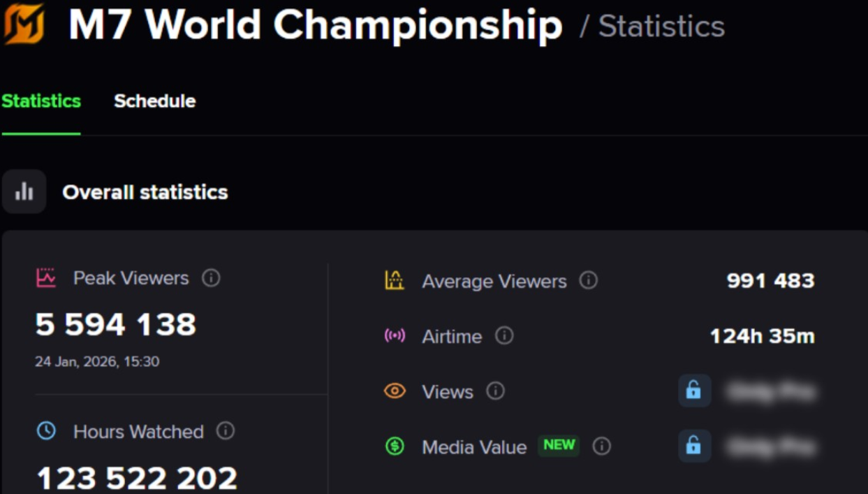Viewport: 868px width, 494px height.
Task: Click the Peak Viewers chart icon
Action: point(46,278)
